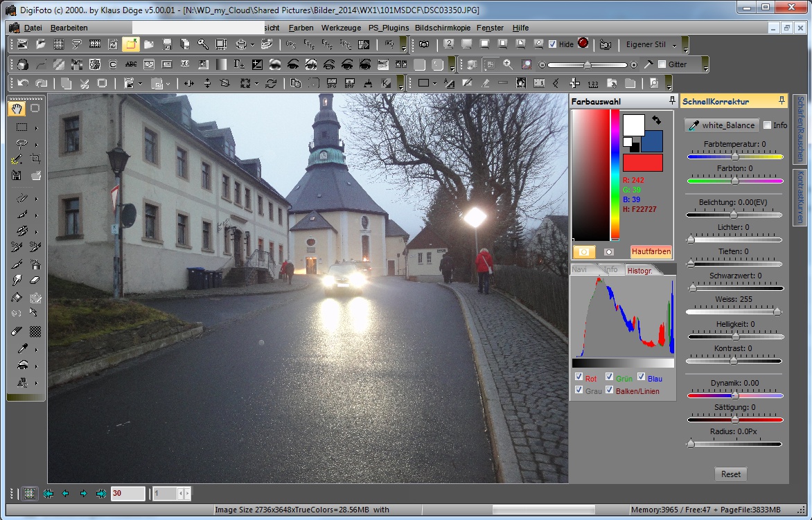Disable the Rot histogram channel
The image size is (812, 520).
579,377
